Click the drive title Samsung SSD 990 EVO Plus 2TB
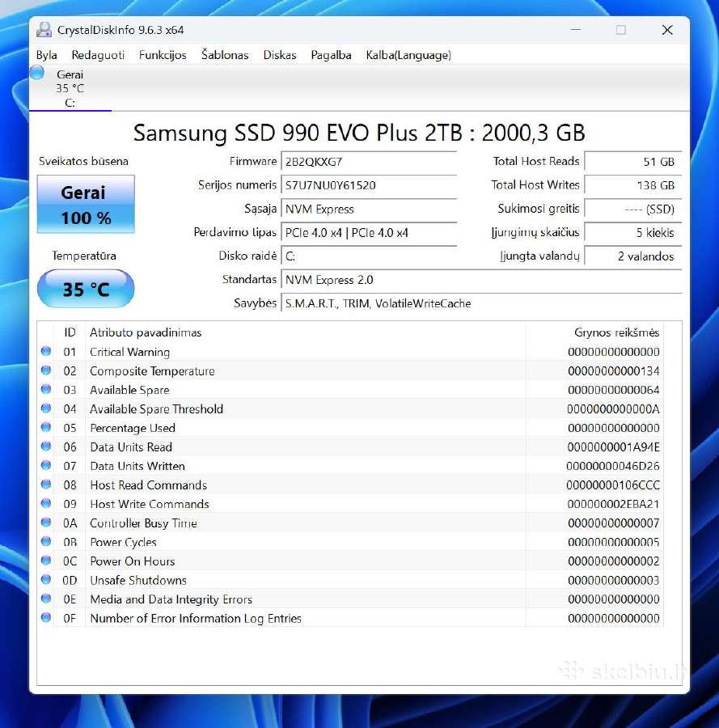Image resolution: width=719 pixels, height=728 pixels. tap(359, 133)
